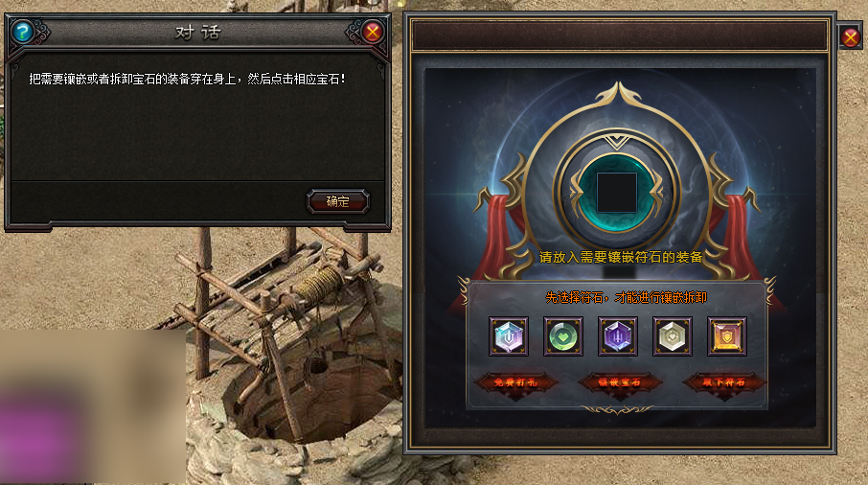The height and width of the screenshot is (485, 868).
Task: Select the green heart rune stone
Action: tap(563, 336)
